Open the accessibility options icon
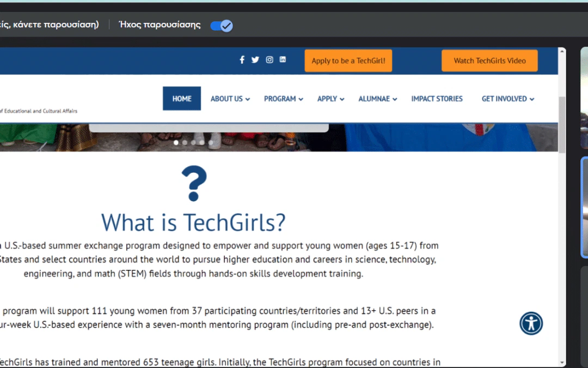This screenshot has height=368, width=588. [x=531, y=323]
